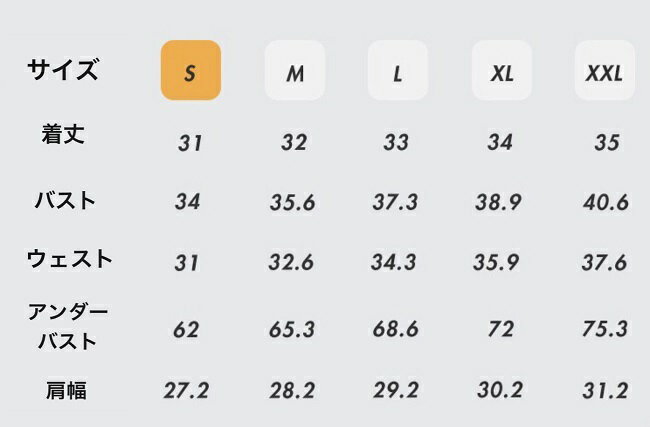Click the underbust value 72 for XL

click(501, 329)
